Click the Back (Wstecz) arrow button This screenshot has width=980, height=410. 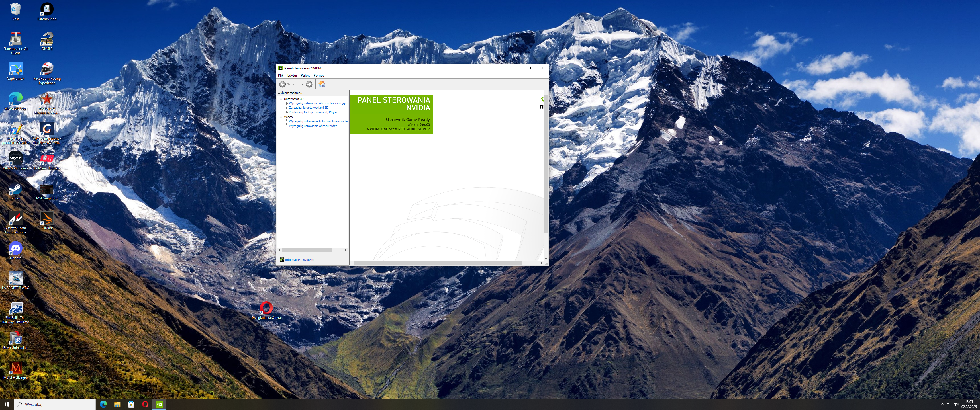(x=283, y=85)
